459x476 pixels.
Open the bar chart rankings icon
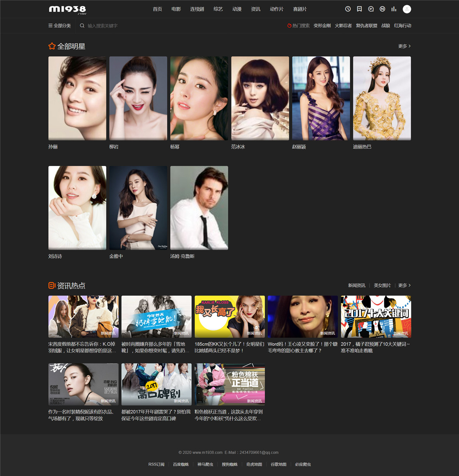394,9
